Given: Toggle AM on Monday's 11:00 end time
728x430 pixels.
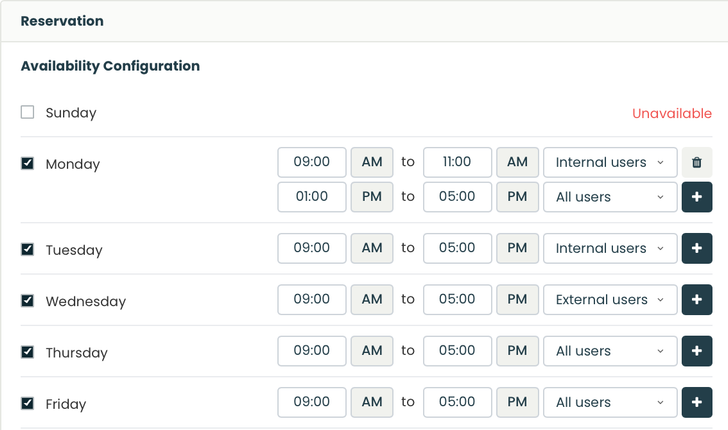Looking at the screenshot, I should pyautogui.click(x=517, y=163).
